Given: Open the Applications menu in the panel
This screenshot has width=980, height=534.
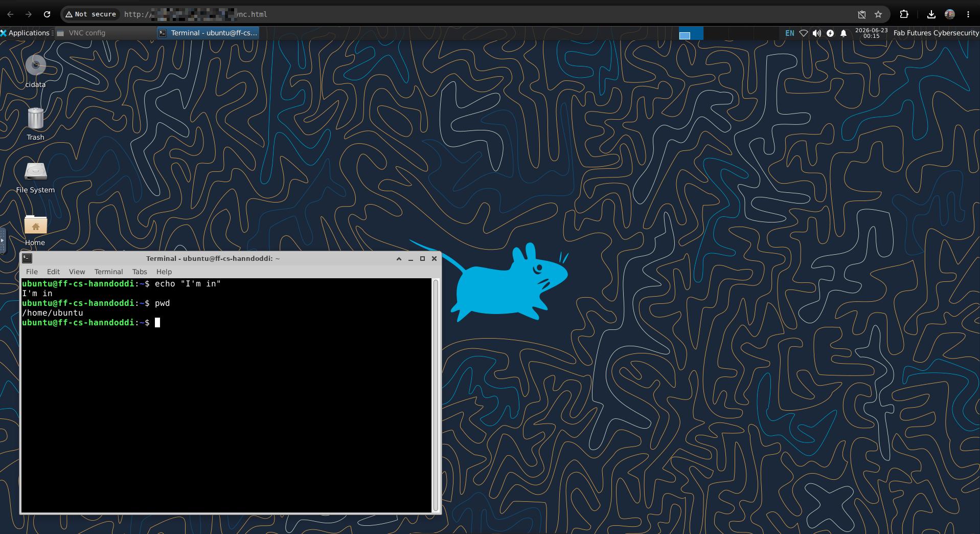Looking at the screenshot, I should pos(27,33).
